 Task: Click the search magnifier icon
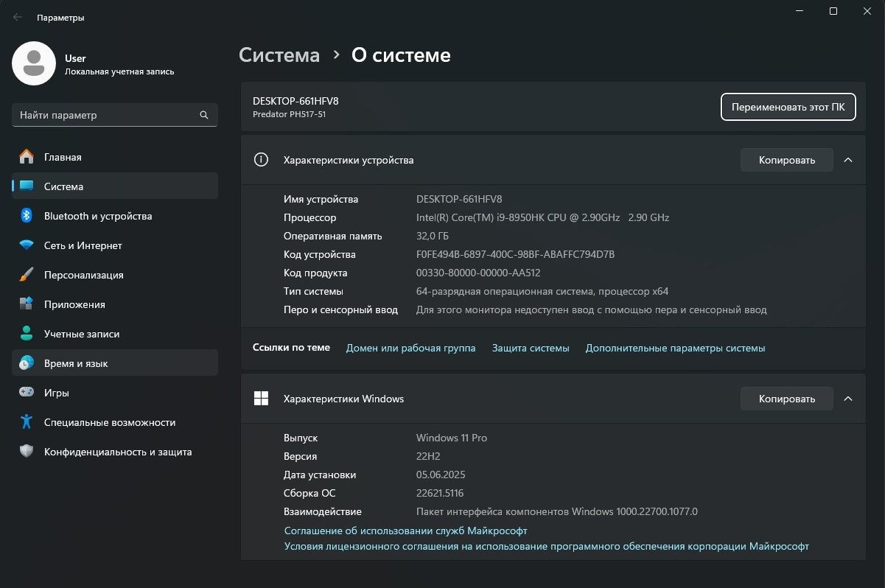(204, 115)
